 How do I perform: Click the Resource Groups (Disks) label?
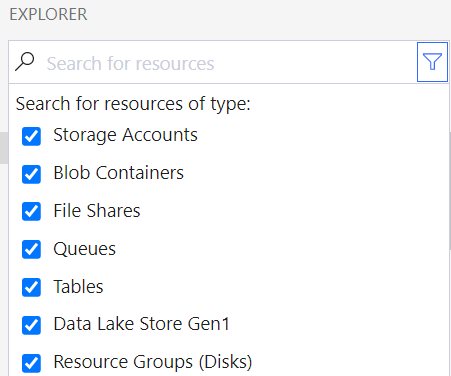153,362
